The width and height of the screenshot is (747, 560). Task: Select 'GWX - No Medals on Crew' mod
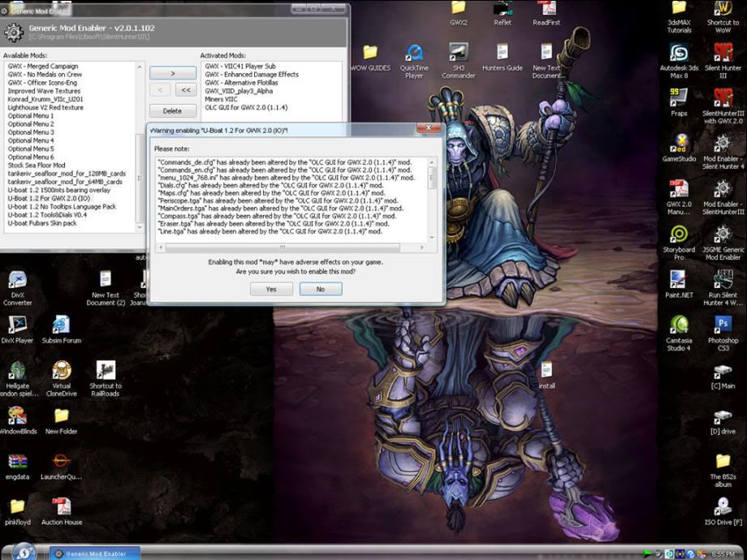pyautogui.click(x=45, y=75)
